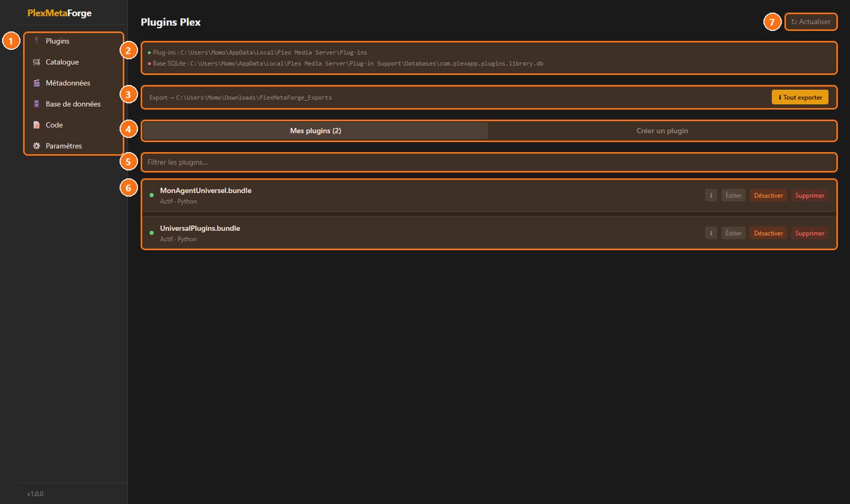Click the Paramètres gear icon
The height and width of the screenshot is (504, 850).
(x=37, y=146)
